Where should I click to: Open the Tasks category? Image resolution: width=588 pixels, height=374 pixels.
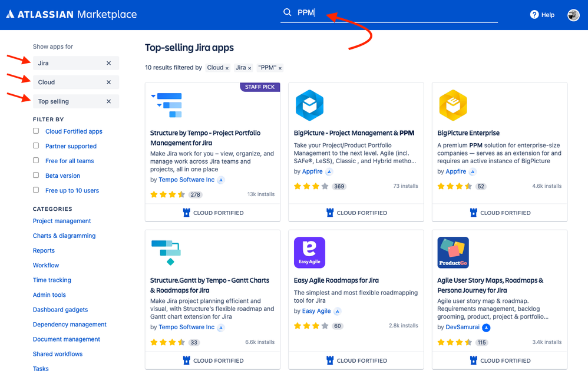(41, 369)
